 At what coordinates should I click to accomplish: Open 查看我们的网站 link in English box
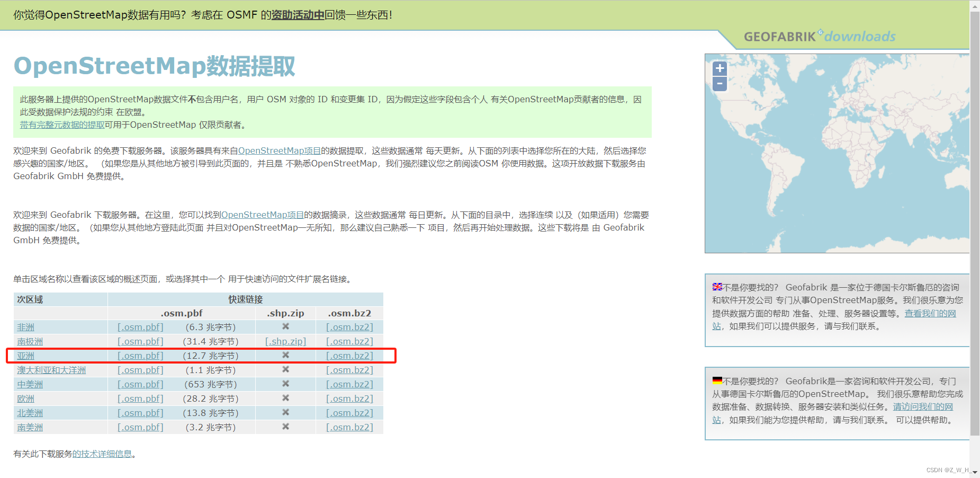(930, 313)
